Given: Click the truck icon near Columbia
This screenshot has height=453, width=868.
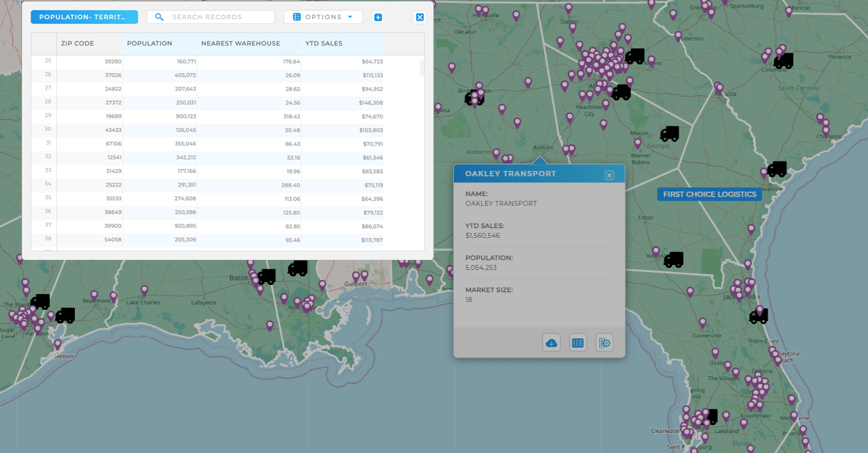Looking at the screenshot, I should click(783, 61).
